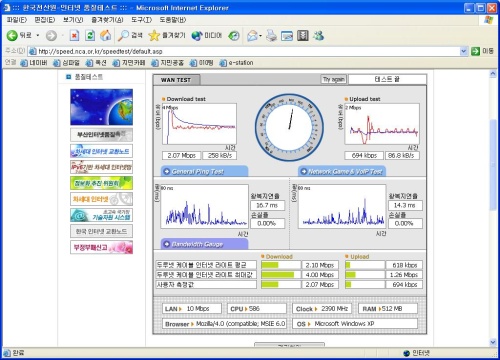Click the earth banner thumbnail in sidebar
Screen dimensions: 500x360
pos(101,107)
